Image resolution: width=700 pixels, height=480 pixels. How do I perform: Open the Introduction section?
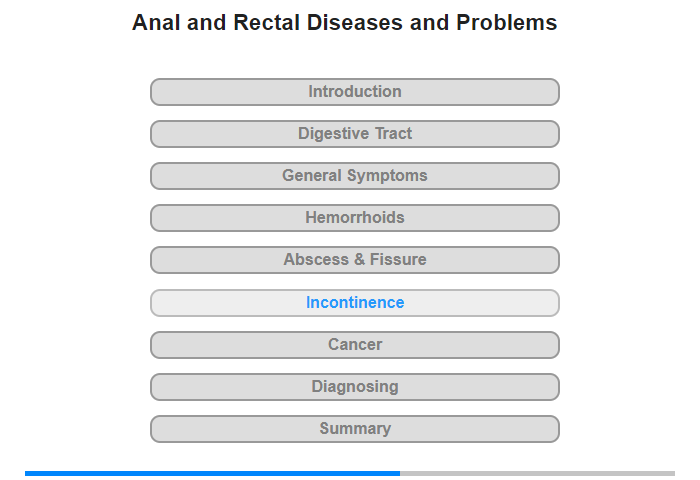354,92
